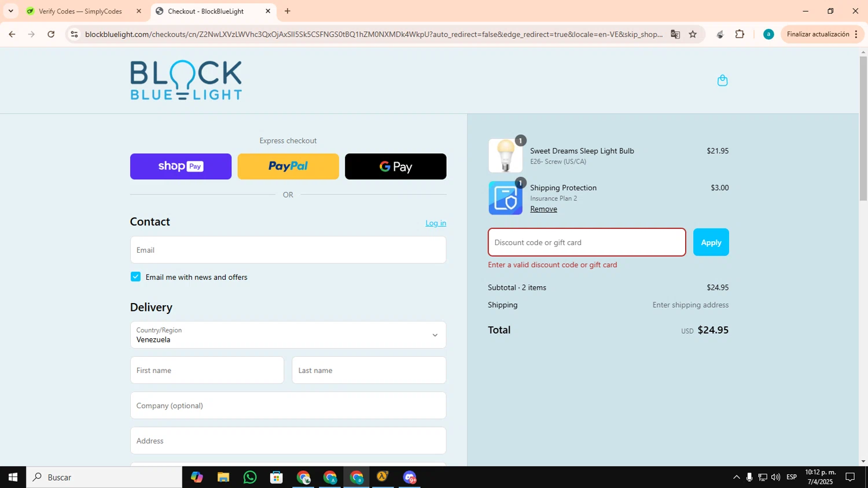Image resolution: width=868 pixels, height=488 pixels.
Task: Click the First name field
Action: [x=207, y=370]
